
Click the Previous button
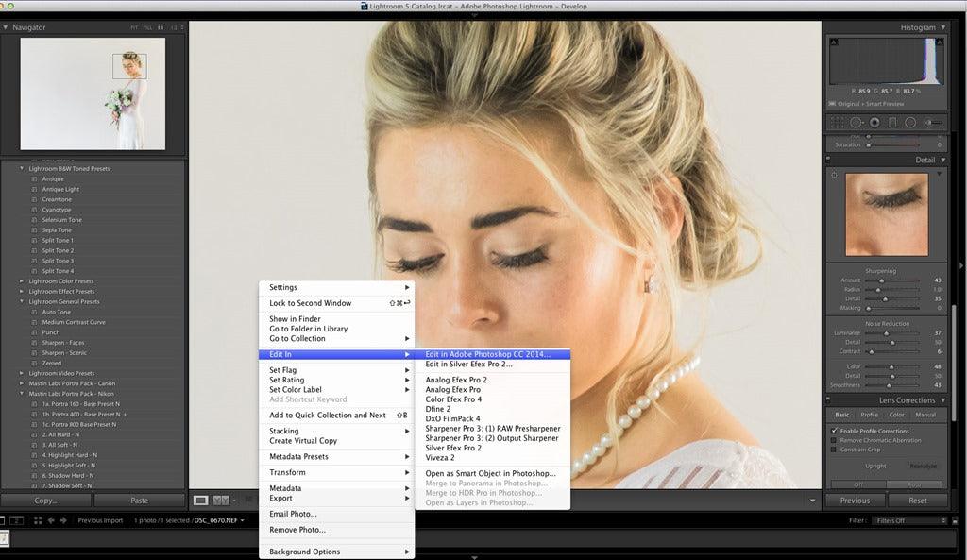pyautogui.click(x=854, y=501)
